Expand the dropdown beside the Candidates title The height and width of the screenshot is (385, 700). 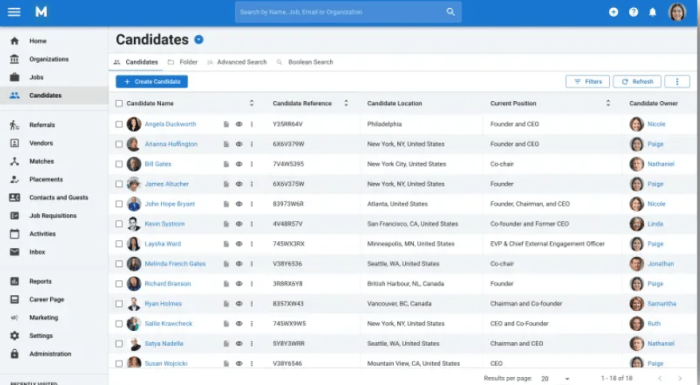tap(199, 40)
